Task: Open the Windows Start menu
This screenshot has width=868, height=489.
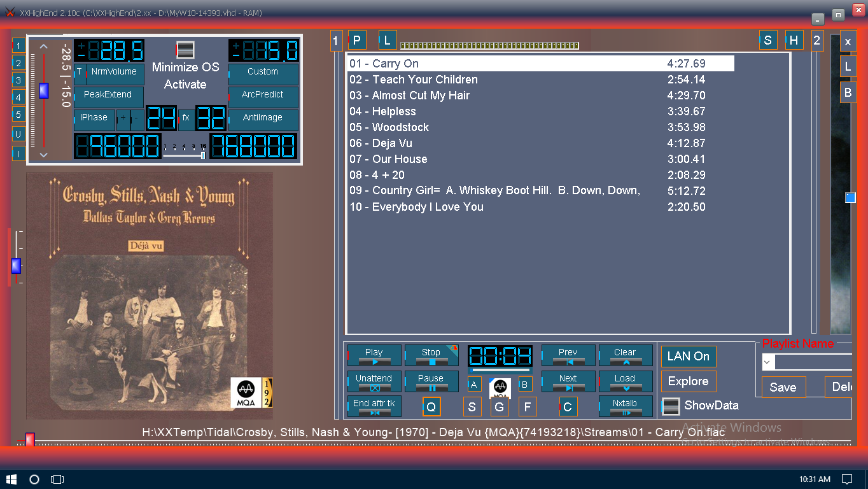Action: [11, 479]
